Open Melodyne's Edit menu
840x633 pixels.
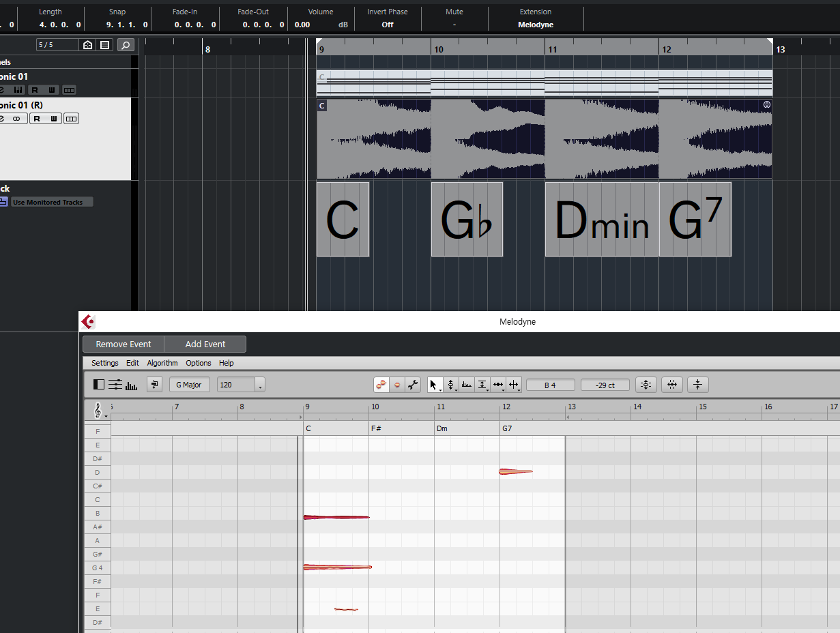pos(132,363)
